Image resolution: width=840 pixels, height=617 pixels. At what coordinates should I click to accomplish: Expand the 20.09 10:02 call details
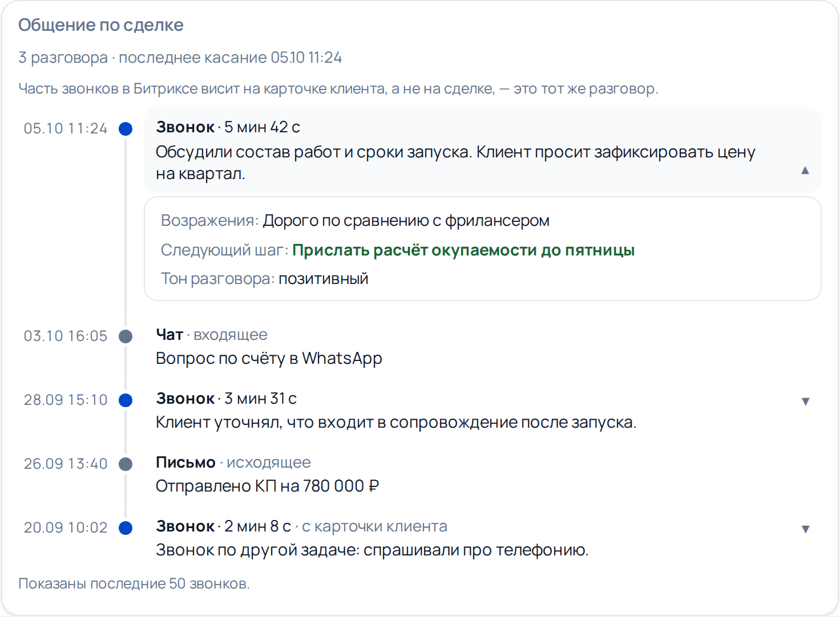[x=805, y=529]
